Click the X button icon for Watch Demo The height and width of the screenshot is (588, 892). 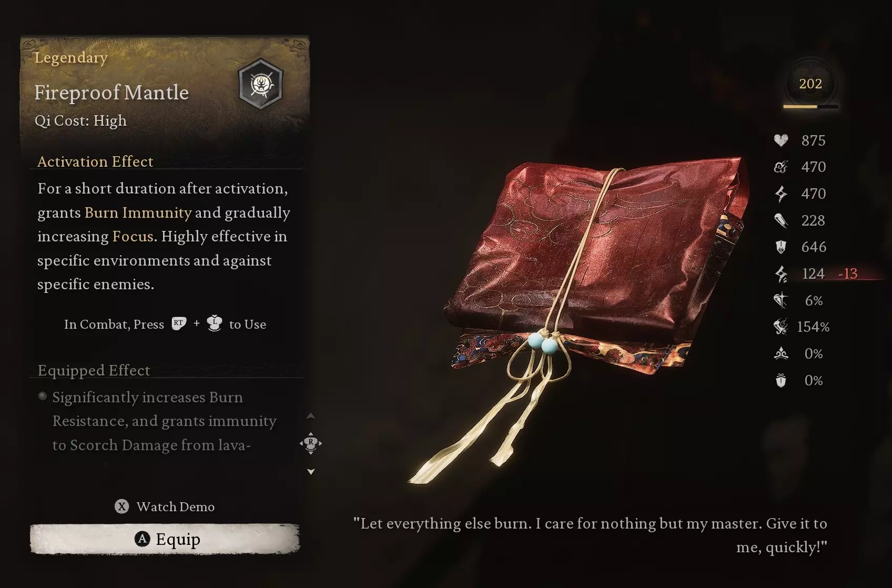pyautogui.click(x=121, y=506)
